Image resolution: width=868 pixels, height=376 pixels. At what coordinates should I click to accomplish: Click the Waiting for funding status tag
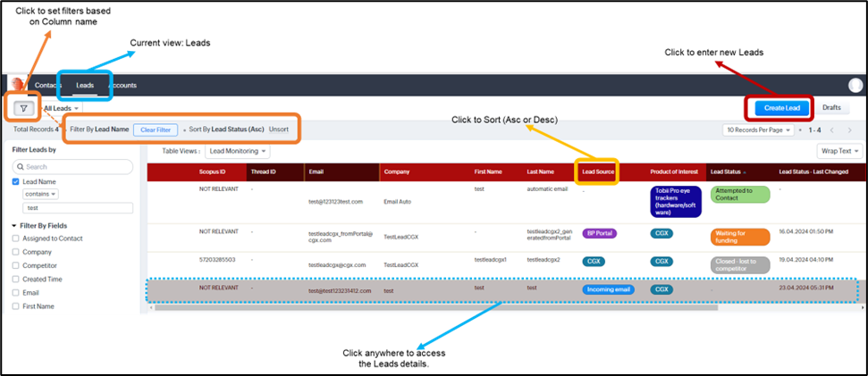pos(740,237)
